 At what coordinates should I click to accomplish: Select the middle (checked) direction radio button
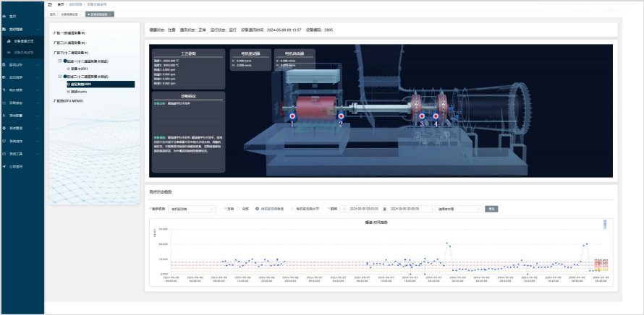(x=257, y=209)
